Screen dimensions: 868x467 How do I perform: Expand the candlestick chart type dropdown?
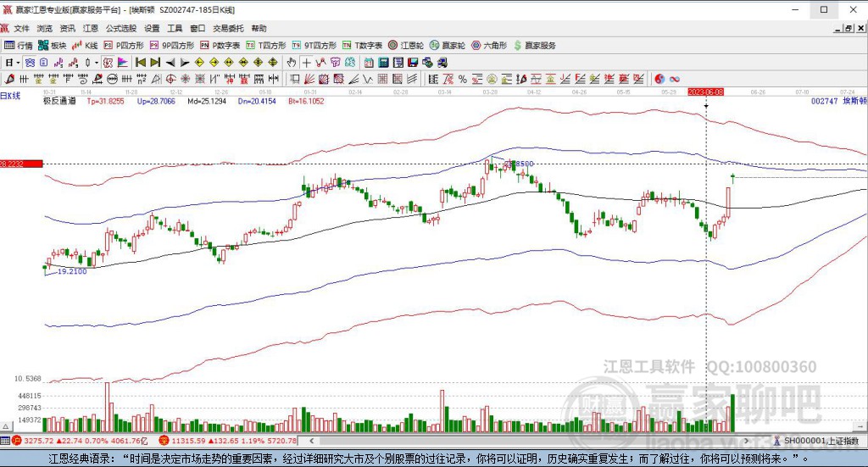click(x=96, y=63)
